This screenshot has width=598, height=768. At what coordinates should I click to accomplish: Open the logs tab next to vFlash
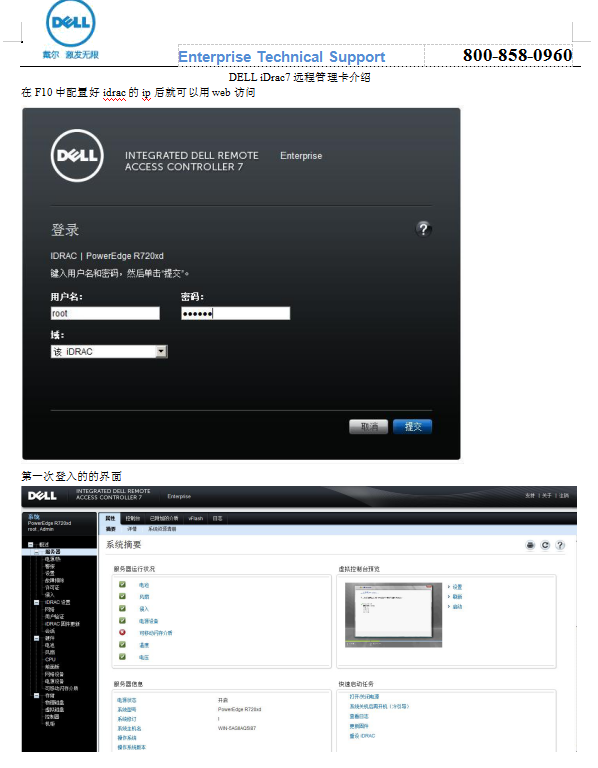(x=217, y=518)
